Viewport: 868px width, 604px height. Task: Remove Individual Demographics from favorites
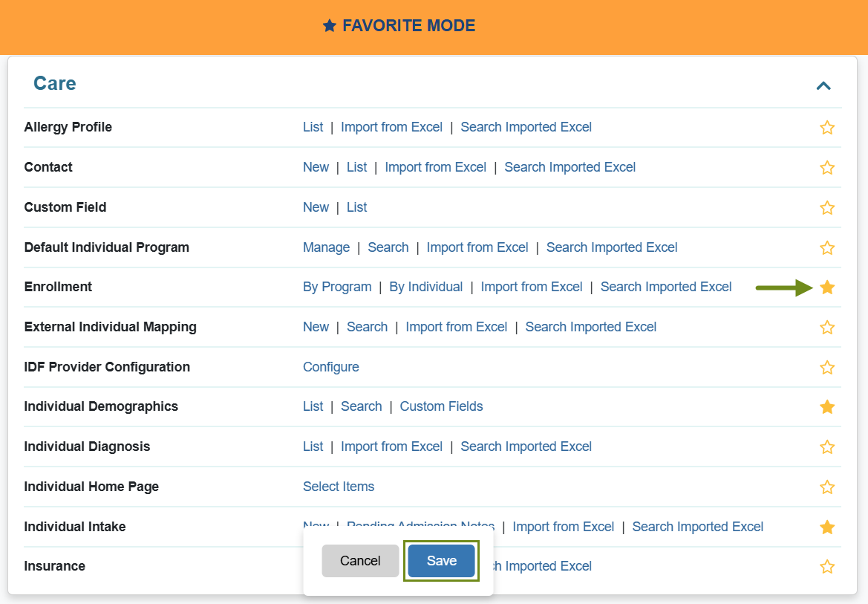click(827, 407)
